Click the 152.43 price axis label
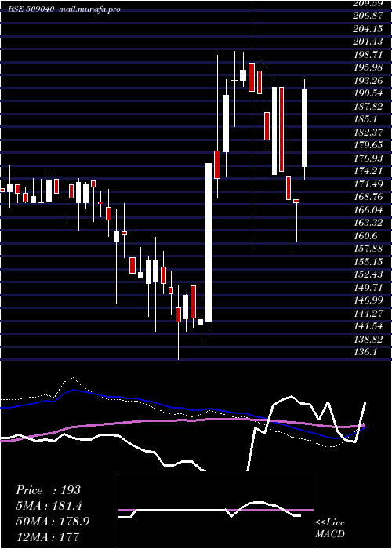 pos(368,274)
